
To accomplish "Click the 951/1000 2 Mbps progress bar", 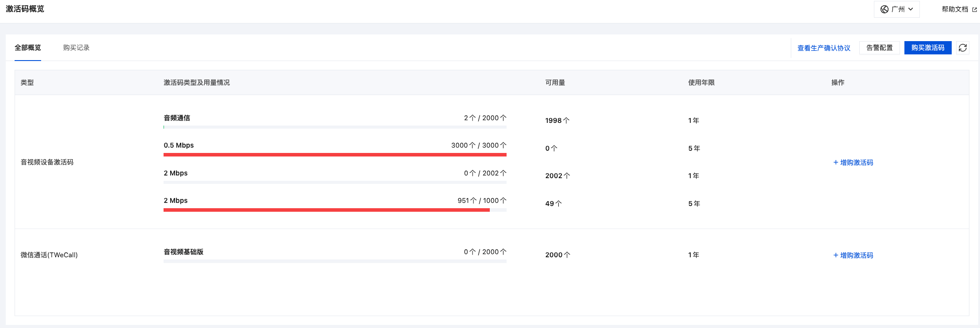I will (x=335, y=210).
